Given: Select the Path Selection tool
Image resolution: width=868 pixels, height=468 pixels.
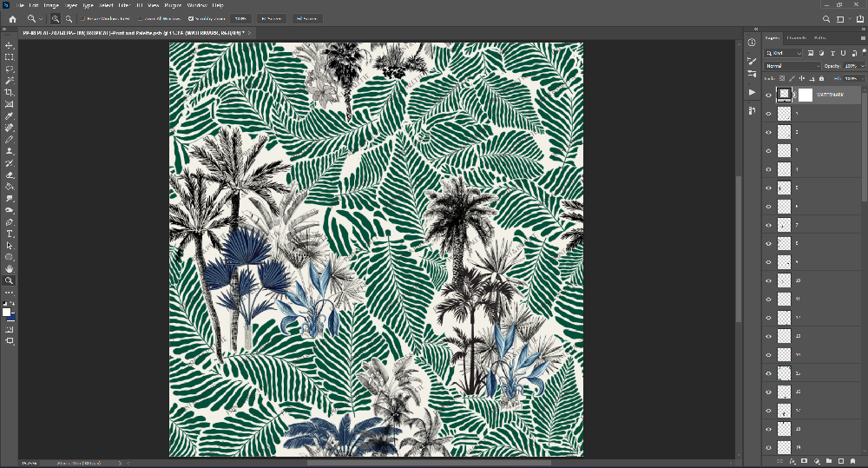Looking at the screenshot, I should pyautogui.click(x=10, y=246).
